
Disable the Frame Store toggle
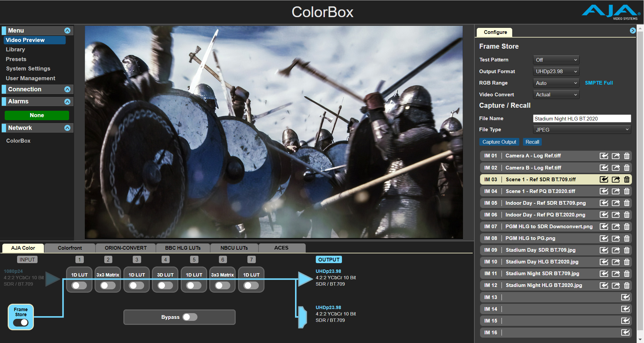point(21,323)
